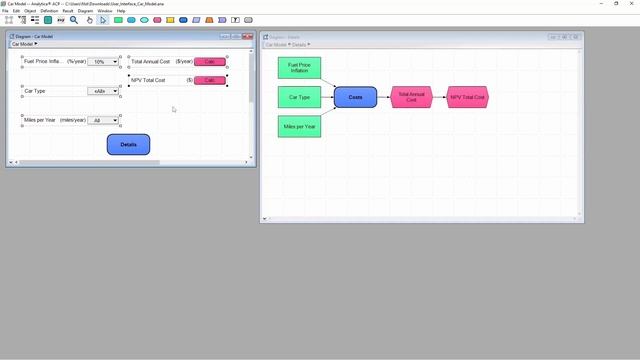Image resolution: width=640 pixels, height=360 pixels.
Task: Select the Total Annual Cost pink node
Action: coord(411,97)
